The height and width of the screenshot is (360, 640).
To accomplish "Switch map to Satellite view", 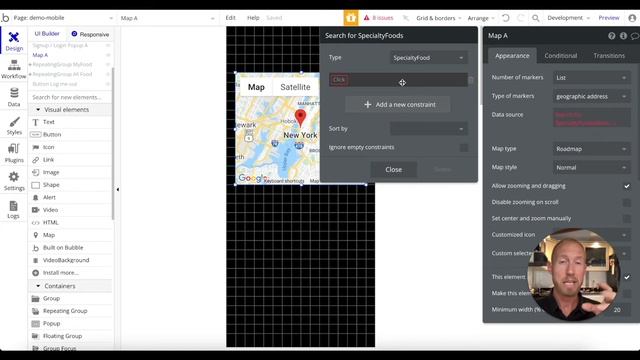I will click(295, 87).
